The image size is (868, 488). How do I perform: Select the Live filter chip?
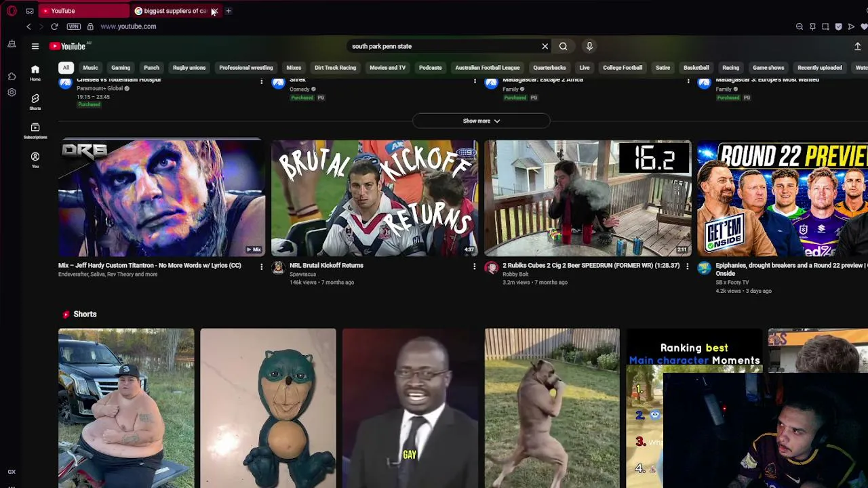585,68
